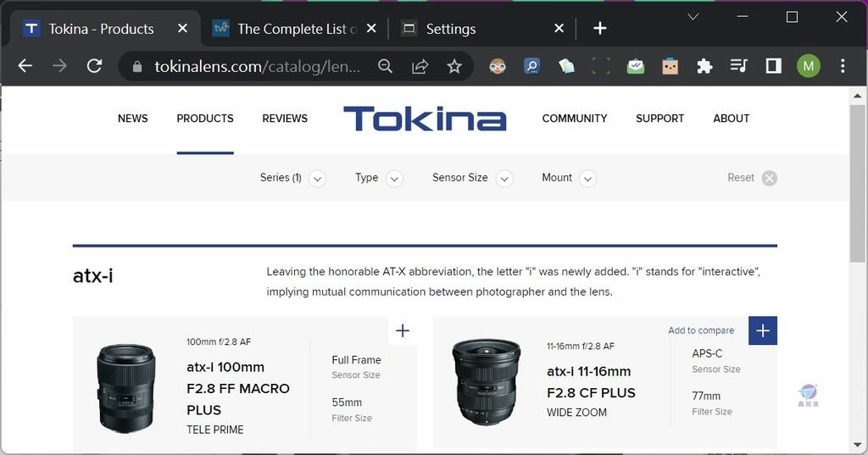
Task: Open the Extensions puzzle piece menu
Action: [704, 66]
